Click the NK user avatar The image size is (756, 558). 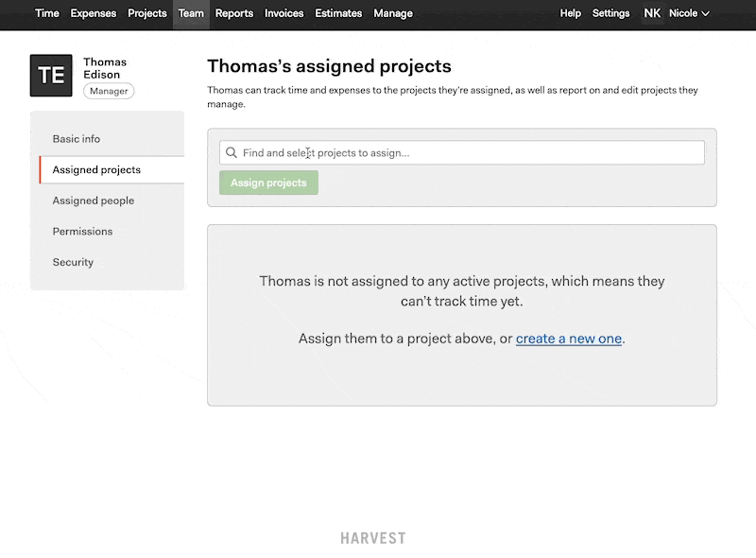point(652,13)
